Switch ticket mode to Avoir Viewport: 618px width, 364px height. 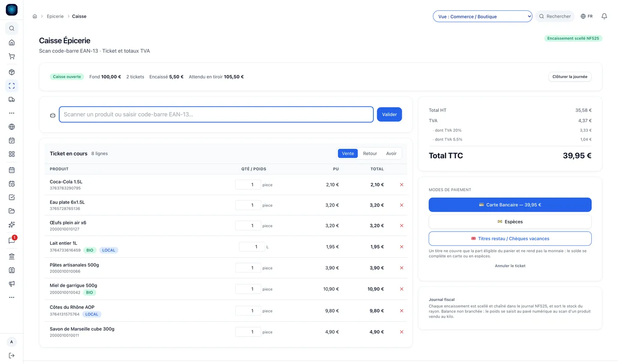(391, 153)
